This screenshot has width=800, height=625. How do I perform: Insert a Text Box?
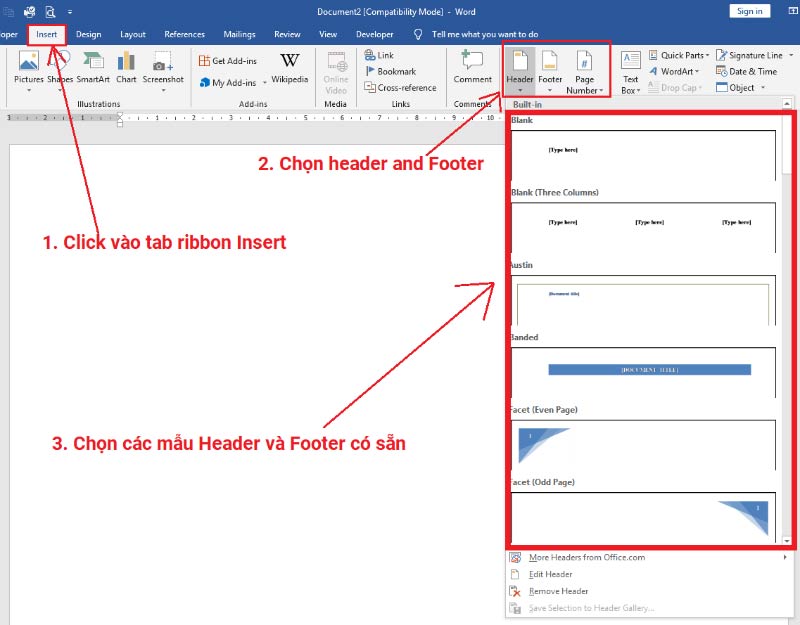tap(631, 72)
